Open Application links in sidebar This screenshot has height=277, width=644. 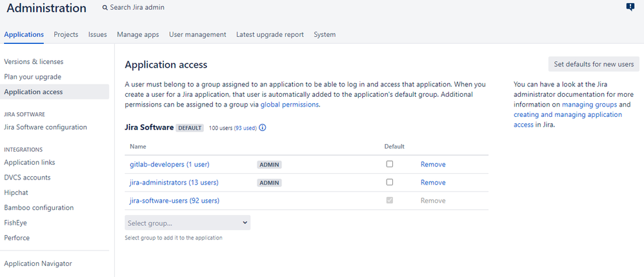(x=30, y=162)
